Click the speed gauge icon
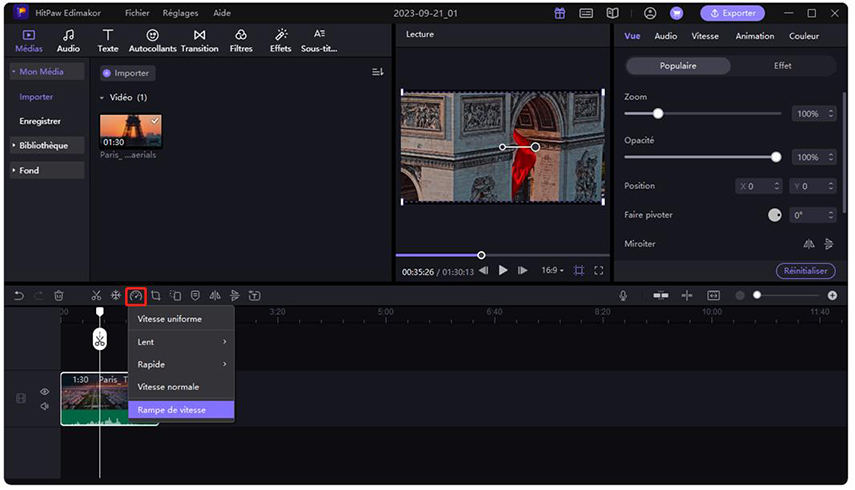This screenshot has width=855, height=490. 136,296
